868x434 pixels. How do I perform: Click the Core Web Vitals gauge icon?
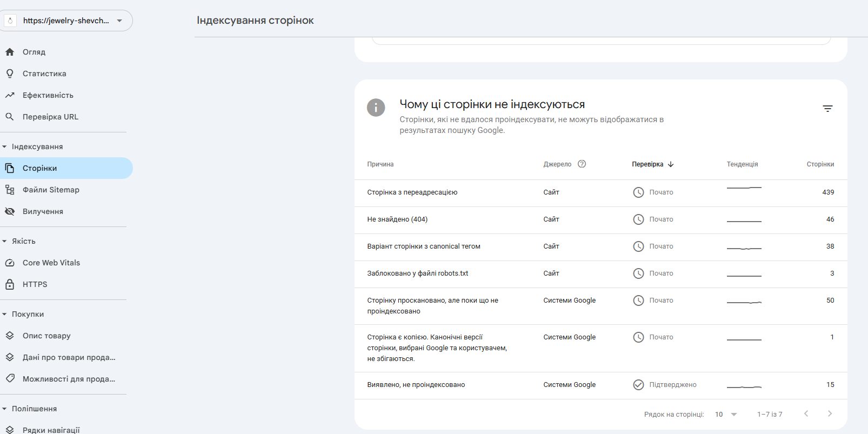[10, 263]
